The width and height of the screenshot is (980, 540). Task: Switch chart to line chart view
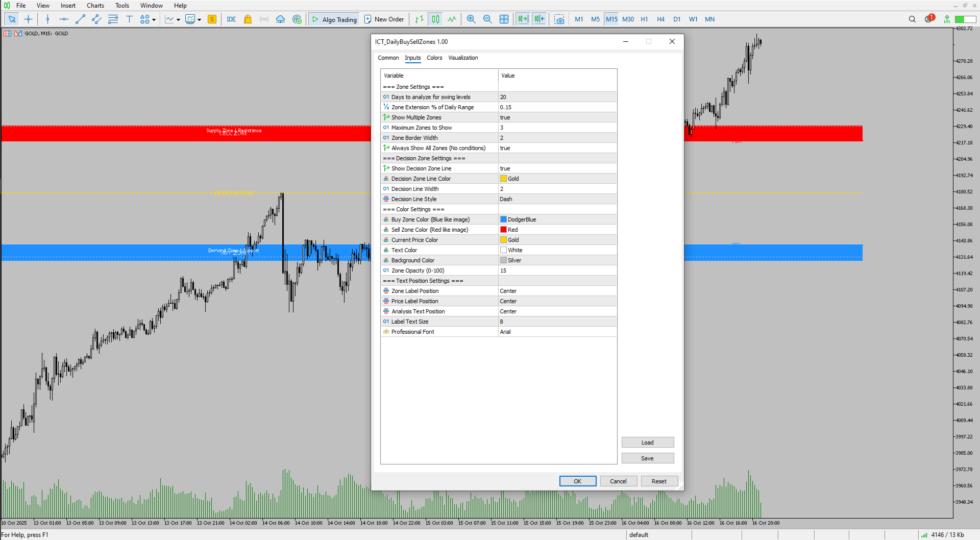pos(452,19)
